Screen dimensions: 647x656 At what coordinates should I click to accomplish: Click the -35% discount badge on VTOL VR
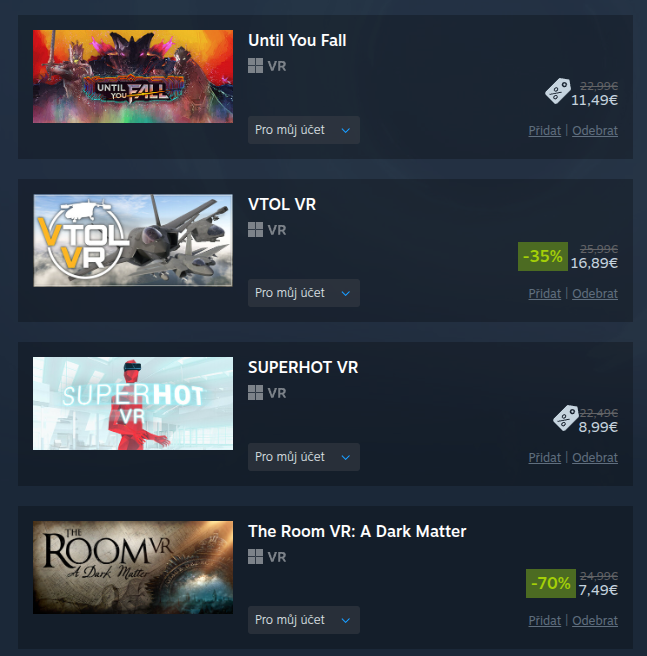[543, 256]
